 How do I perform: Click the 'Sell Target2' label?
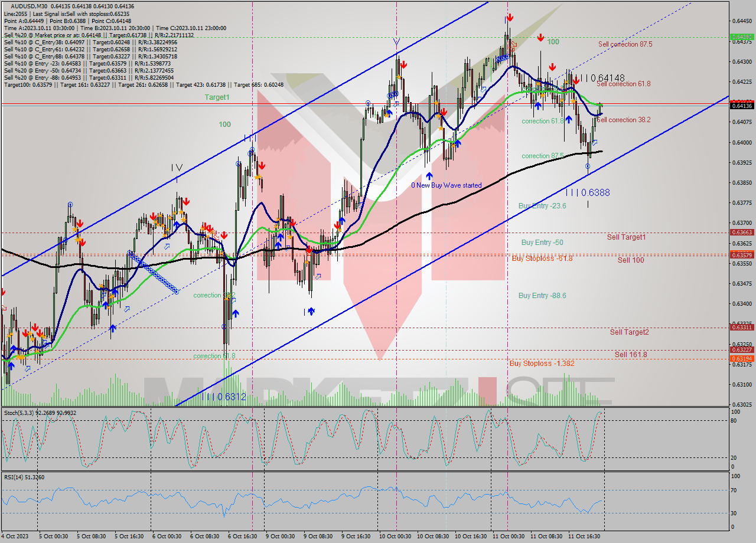click(x=629, y=332)
